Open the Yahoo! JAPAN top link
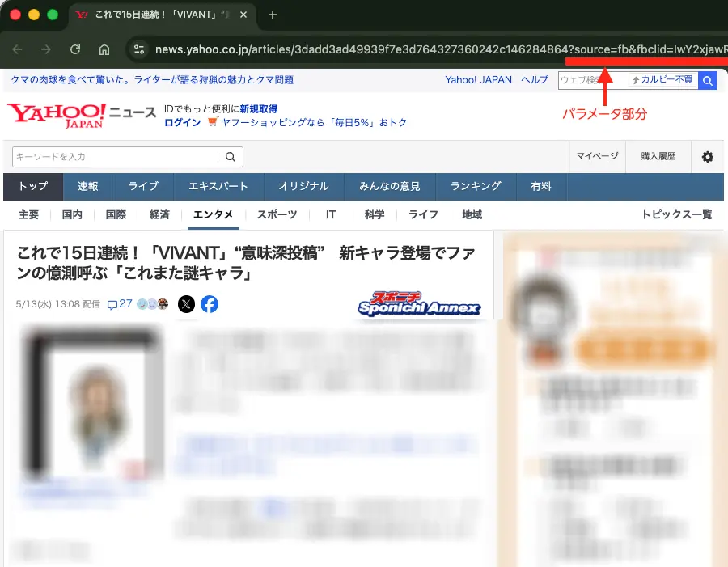This screenshot has height=567, width=728. tap(478, 80)
